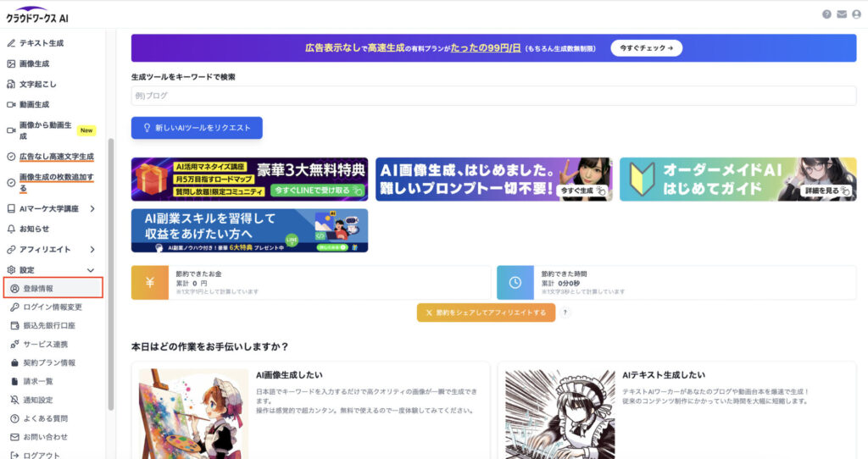Open お知らせ in the sidebar
Viewport: 868px width, 459px height.
pyautogui.click(x=34, y=229)
